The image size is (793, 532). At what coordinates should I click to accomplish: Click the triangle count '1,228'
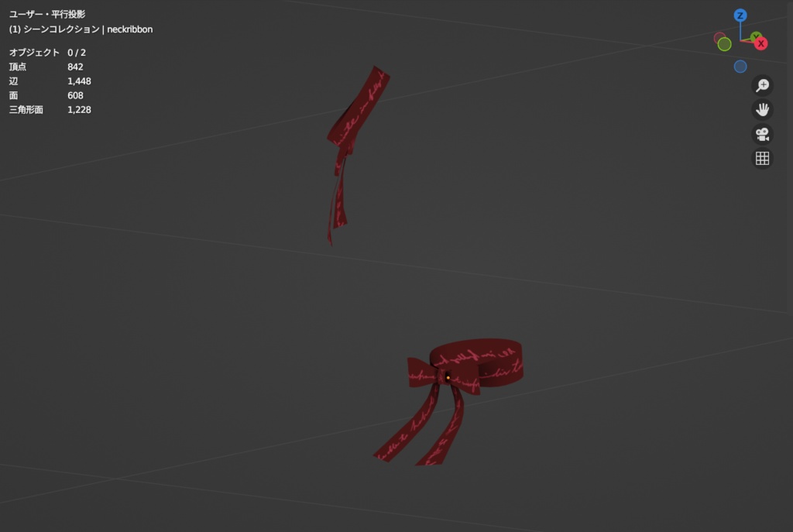click(x=79, y=110)
